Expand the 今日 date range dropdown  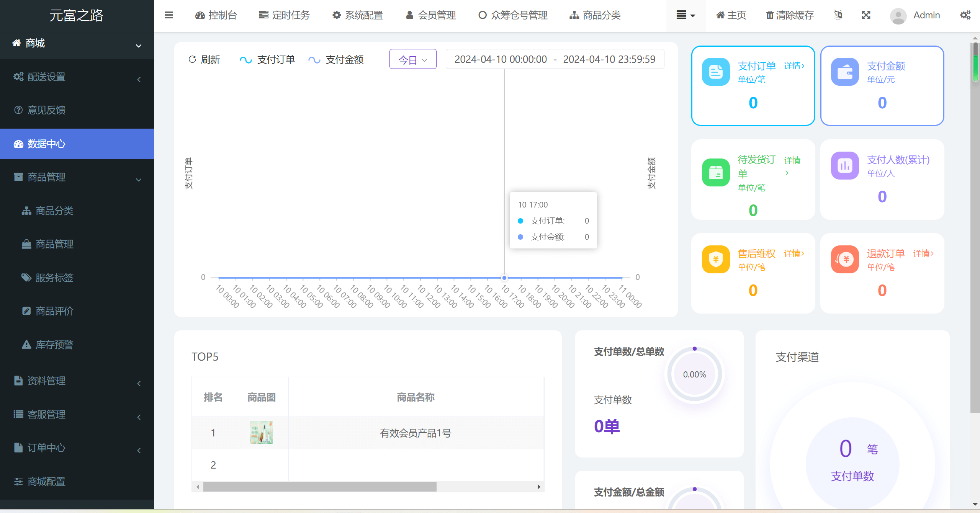pos(412,60)
